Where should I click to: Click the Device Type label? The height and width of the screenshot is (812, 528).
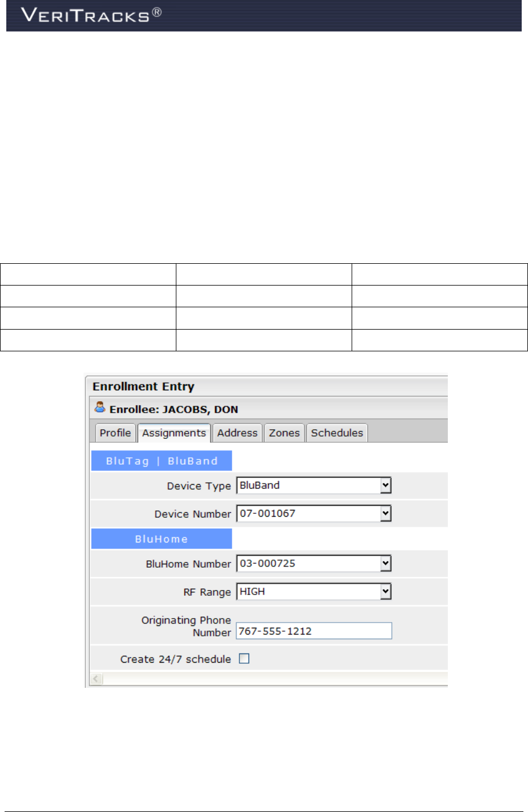[199, 486]
